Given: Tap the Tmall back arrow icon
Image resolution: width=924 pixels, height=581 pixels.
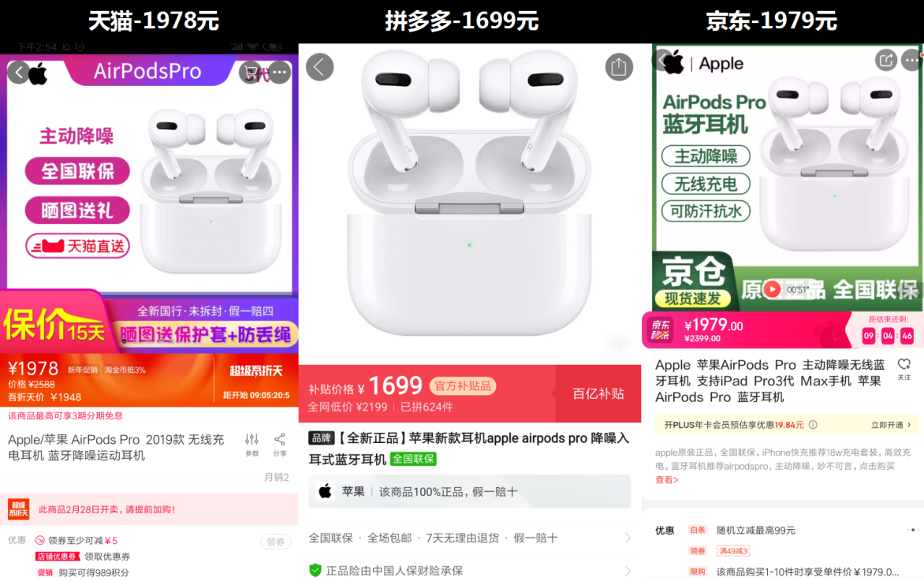Looking at the screenshot, I should click(x=19, y=73).
